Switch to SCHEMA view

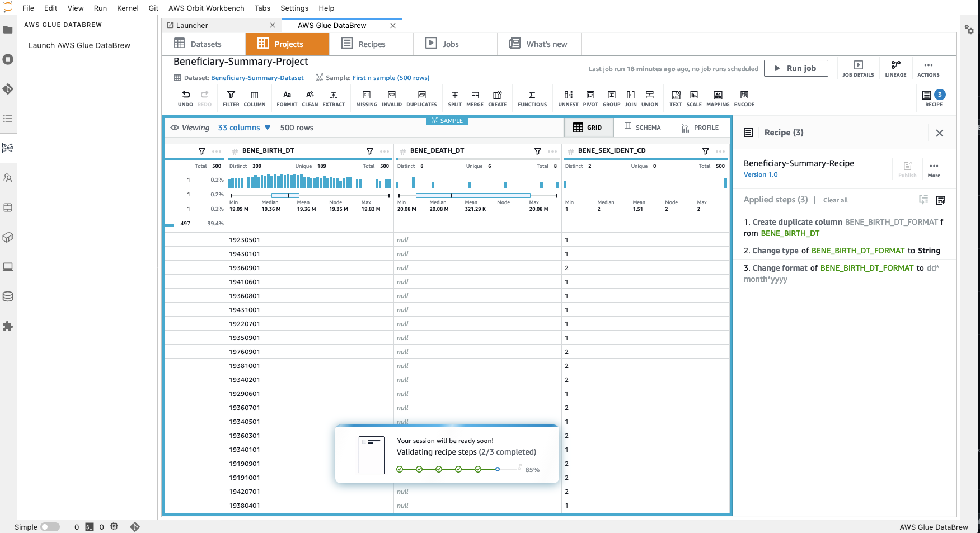click(643, 128)
